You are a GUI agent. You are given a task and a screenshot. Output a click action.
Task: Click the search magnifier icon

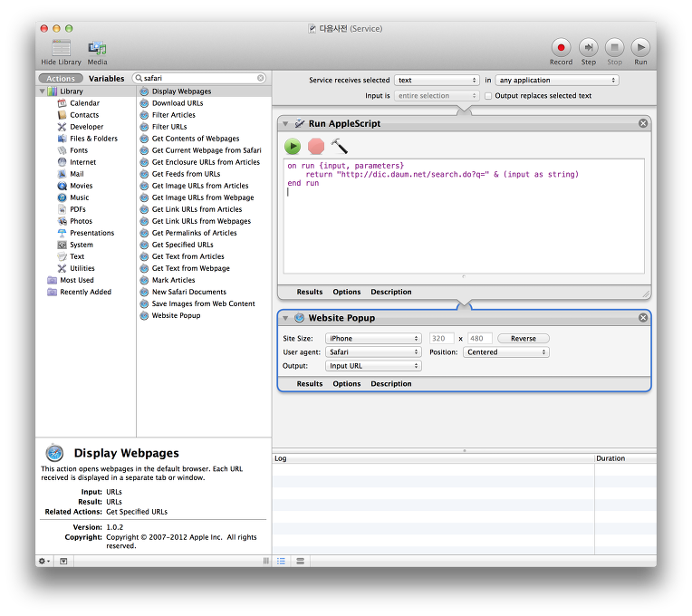(x=139, y=78)
